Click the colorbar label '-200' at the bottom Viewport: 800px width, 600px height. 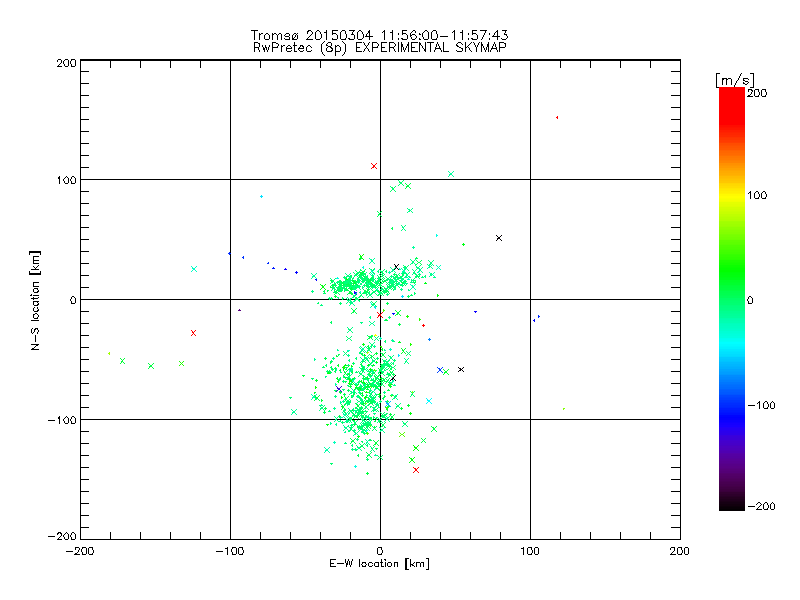point(761,506)
